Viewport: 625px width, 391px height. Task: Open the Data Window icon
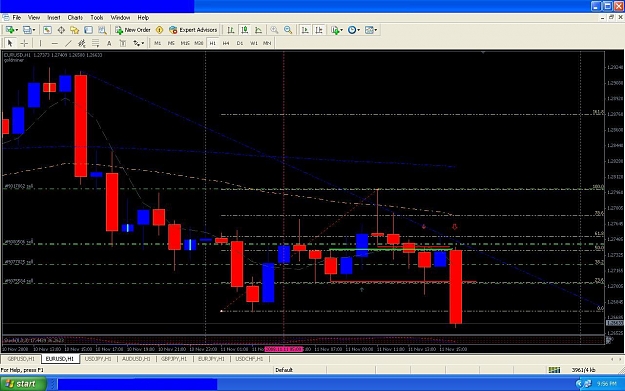click(x=61, y=30)
